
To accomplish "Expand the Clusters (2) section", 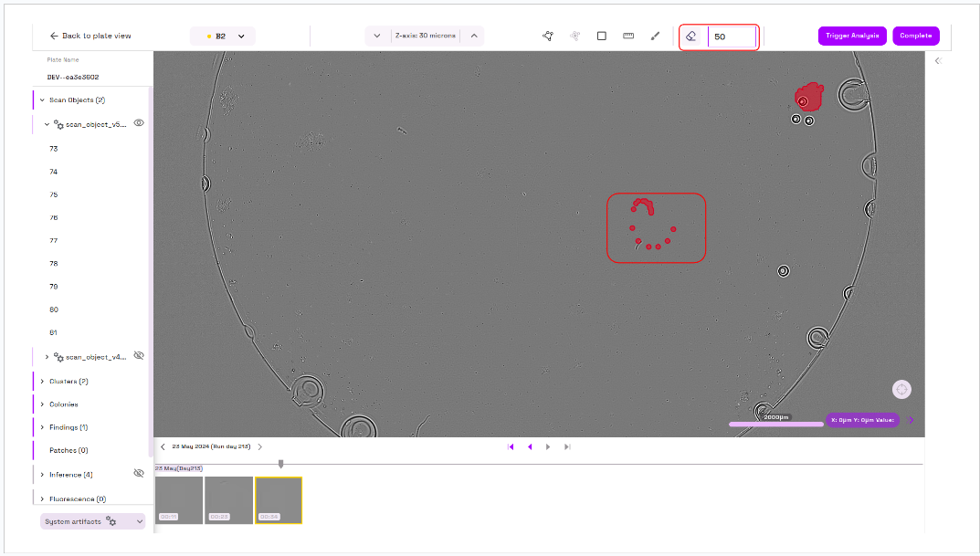I will coord(42,381).
